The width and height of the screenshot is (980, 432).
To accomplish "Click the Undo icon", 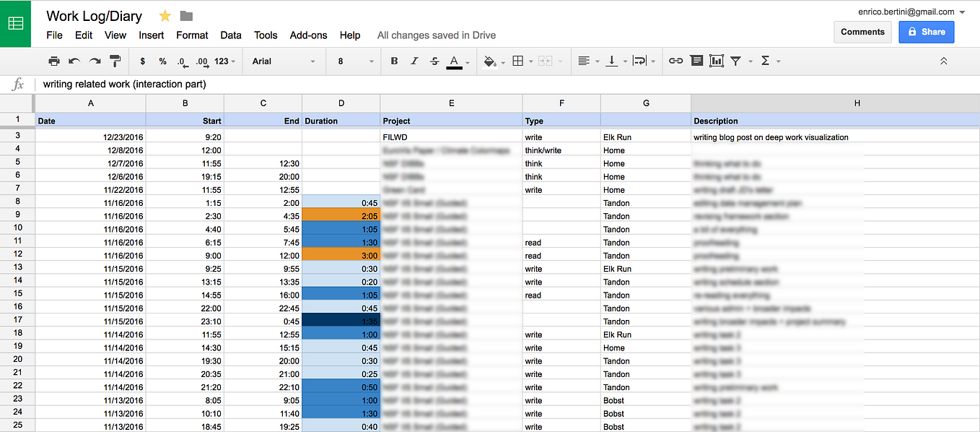I will pos(74,61).
